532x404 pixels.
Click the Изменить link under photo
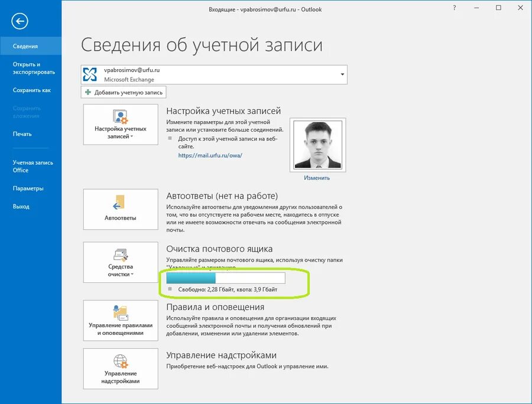tap(317, 178)
